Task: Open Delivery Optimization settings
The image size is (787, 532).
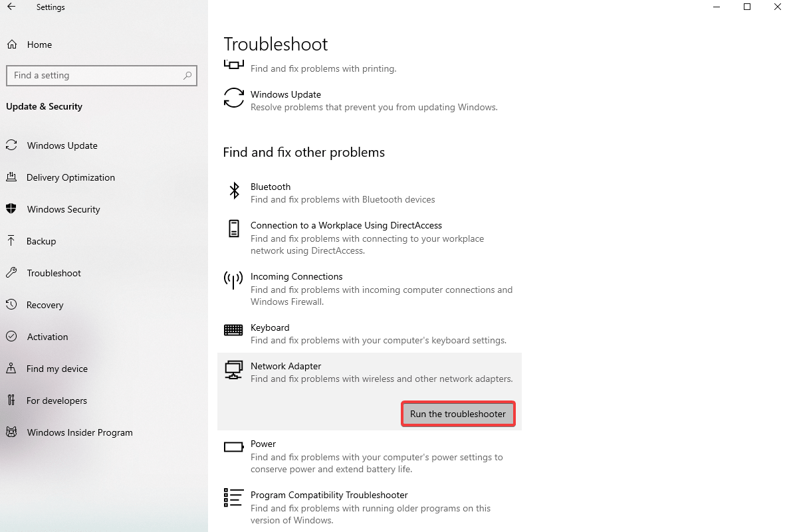Action: pos(70,177)
